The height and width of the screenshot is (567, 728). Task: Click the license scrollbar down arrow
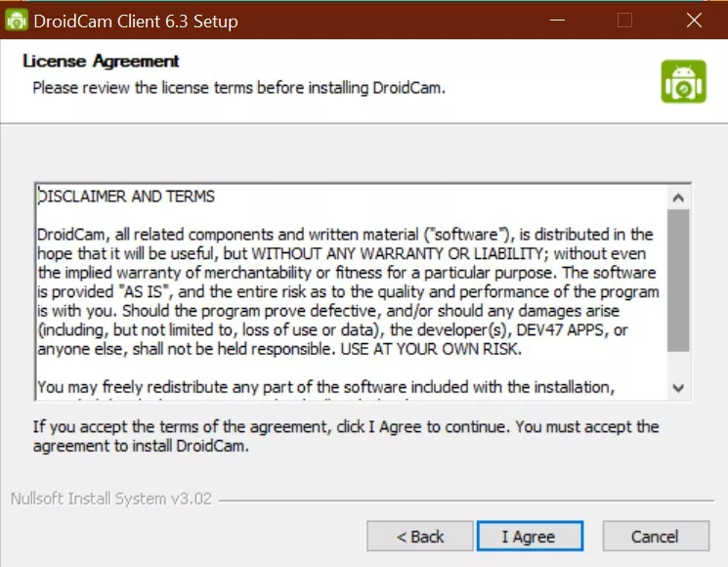[678, 388]
